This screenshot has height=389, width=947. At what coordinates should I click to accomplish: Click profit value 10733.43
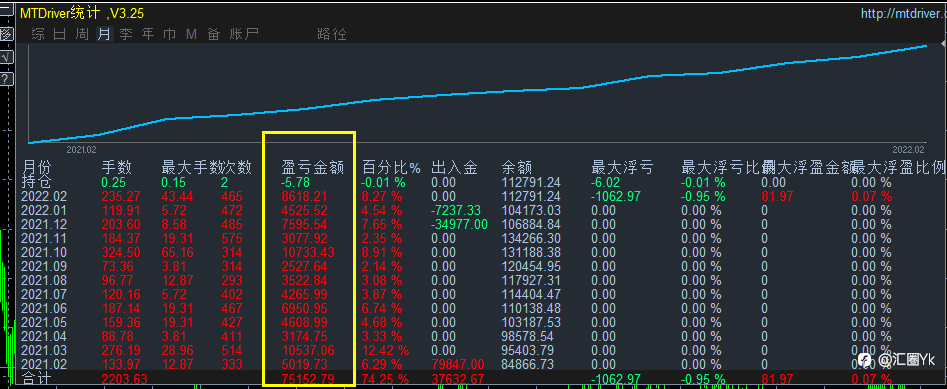(x=307, y=252)
